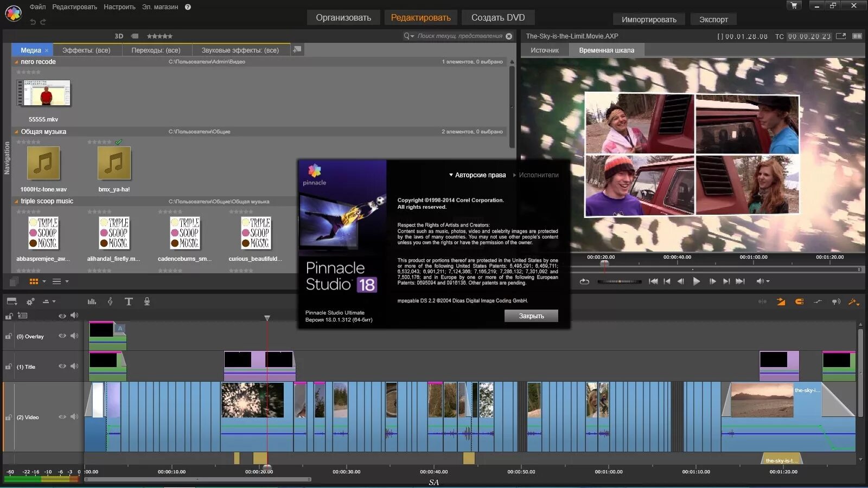Image resolution: width=868 pixels, height=488 pixels.
Task: Expand Авторские права section
Action: (477, 175)
